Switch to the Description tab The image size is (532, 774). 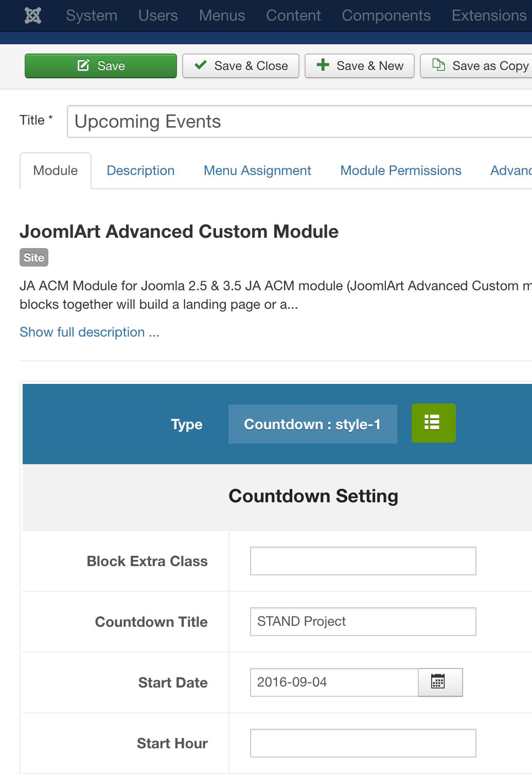(140, 171)
